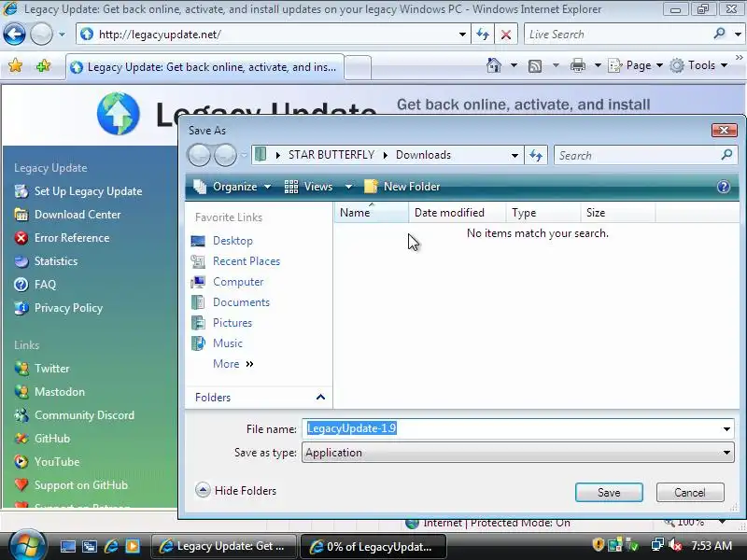
Task: Open the IE recent pages dropdown arrow
Action: [x=62, y=35]
